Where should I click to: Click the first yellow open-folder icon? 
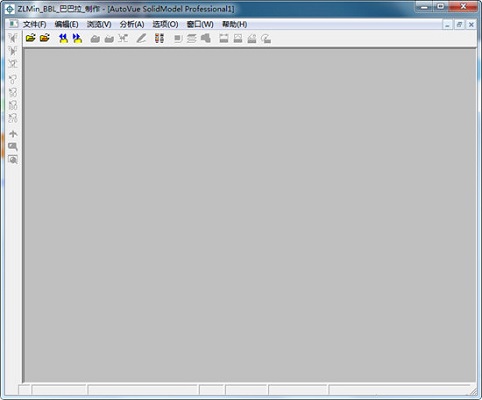pos(31,38)
